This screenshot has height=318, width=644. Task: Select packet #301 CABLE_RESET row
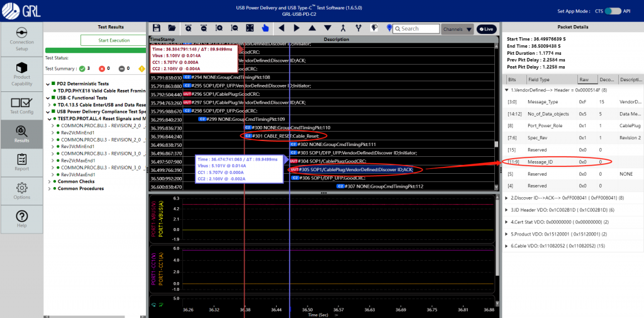point(286,136)
